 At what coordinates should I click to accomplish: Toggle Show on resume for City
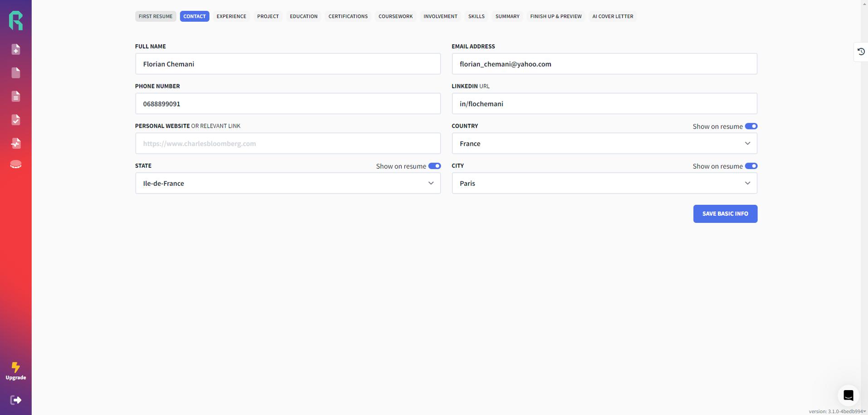tap(751, 166)
